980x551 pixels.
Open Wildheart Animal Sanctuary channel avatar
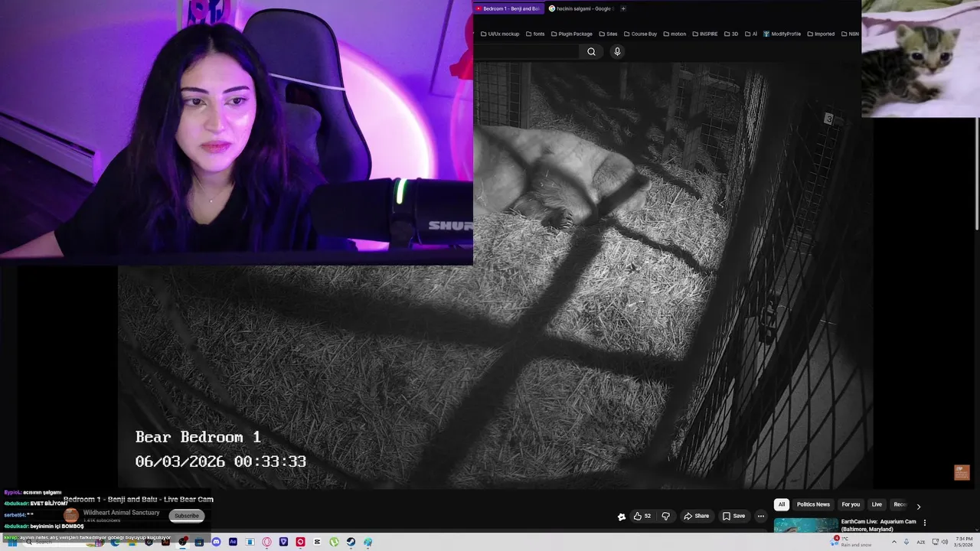tap(70, 515)
